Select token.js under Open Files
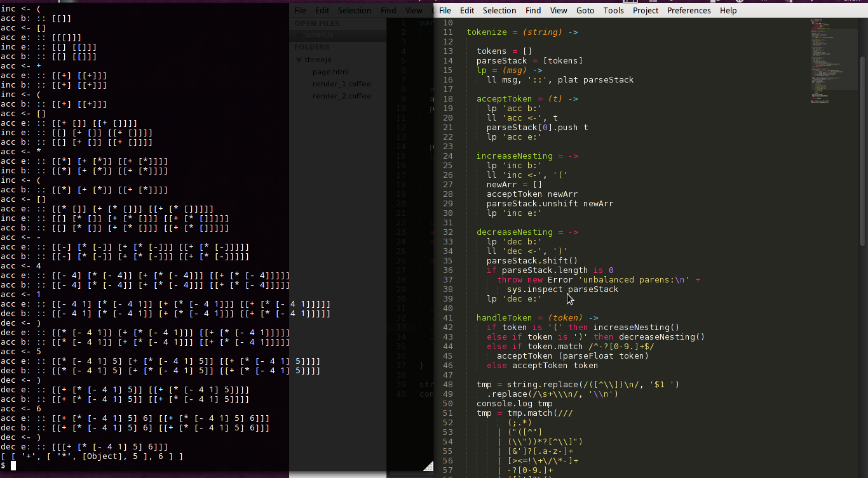Image resolution: width=868 pixels, height=478 pixels. tap(320, 35)
